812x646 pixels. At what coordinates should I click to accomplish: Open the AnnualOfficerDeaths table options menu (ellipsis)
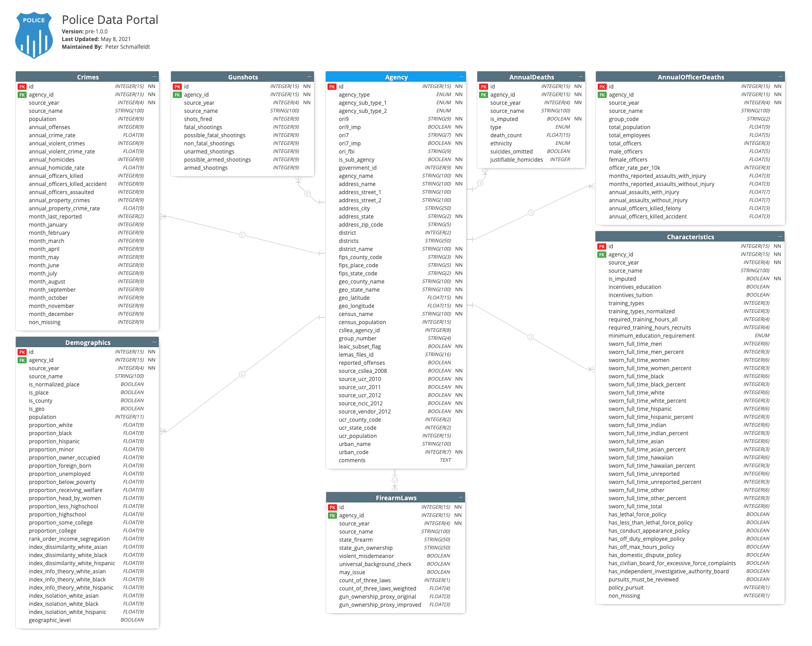click(780, 77)
